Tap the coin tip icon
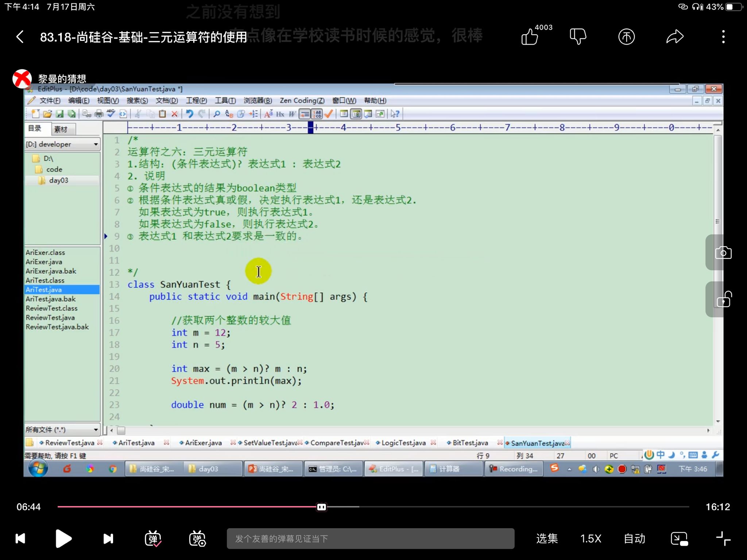This screenshot has height=560, width=747. (x=626, y=37)
